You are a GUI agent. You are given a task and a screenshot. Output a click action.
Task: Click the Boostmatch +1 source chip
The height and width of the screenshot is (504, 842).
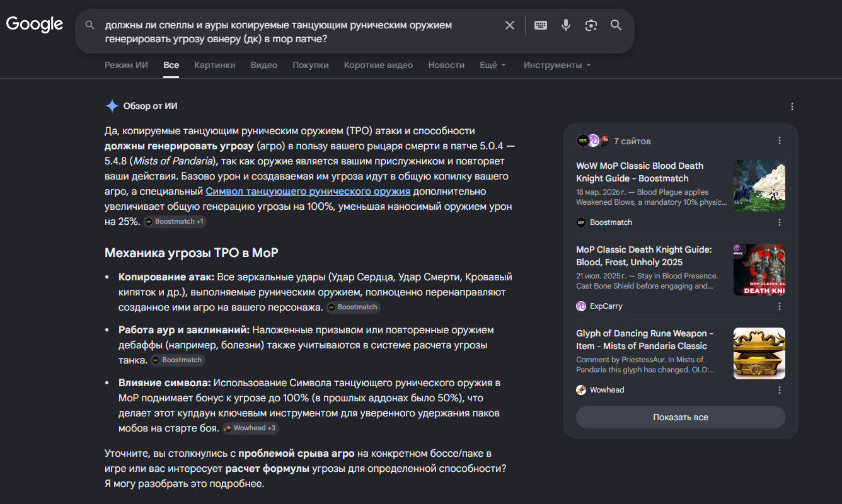coord(175,222)
